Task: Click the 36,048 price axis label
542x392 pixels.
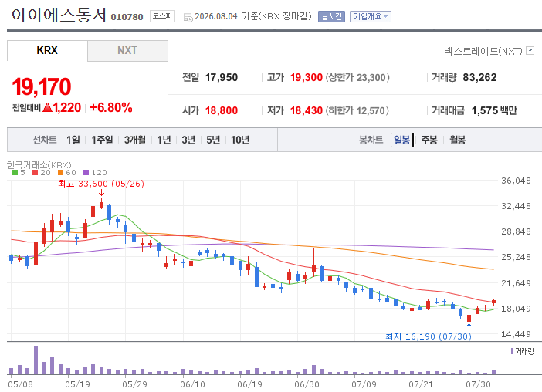Action: click(x=516, y=181)
